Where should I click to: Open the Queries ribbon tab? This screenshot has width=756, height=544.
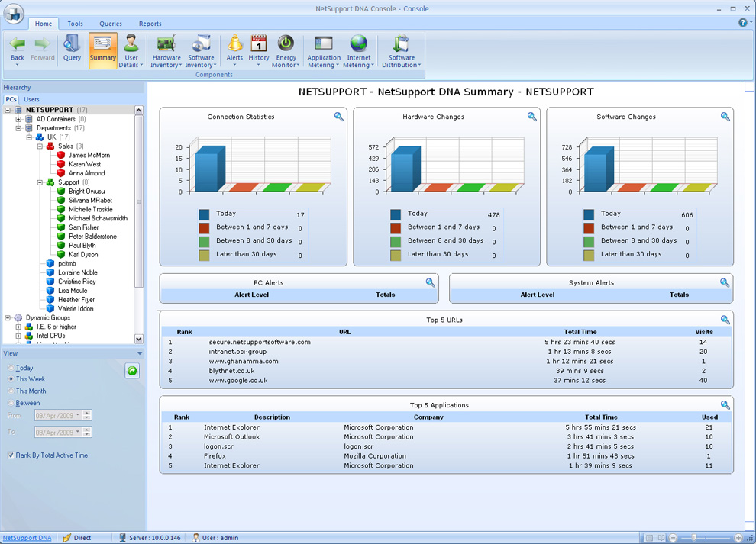[x=111, y=24]
